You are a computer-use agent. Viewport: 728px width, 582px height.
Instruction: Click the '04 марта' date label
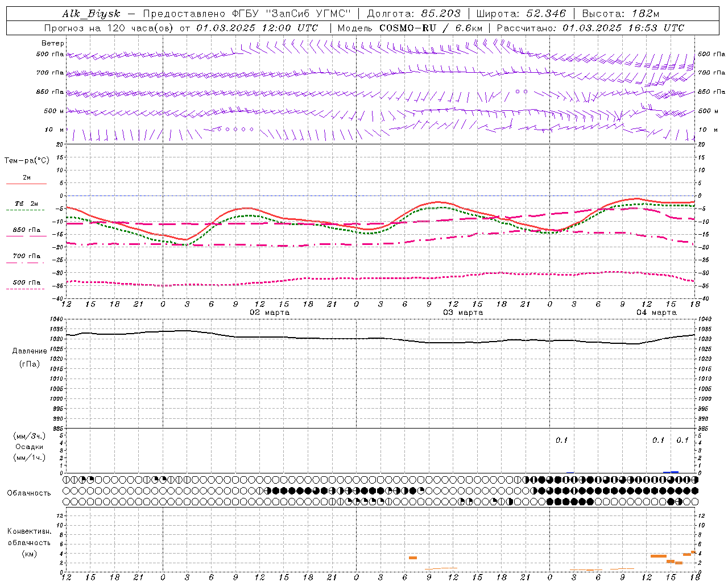point(656,313)
